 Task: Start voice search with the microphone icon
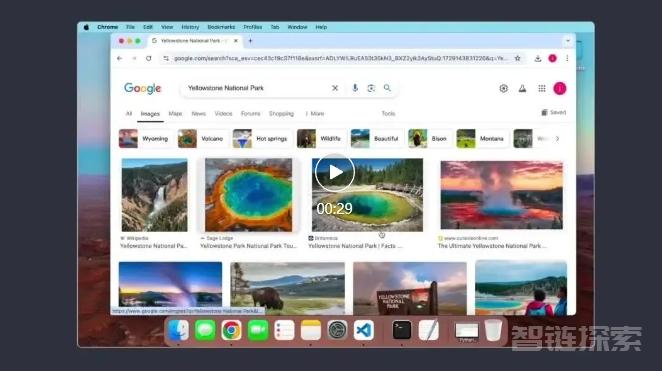click(355, 88)
